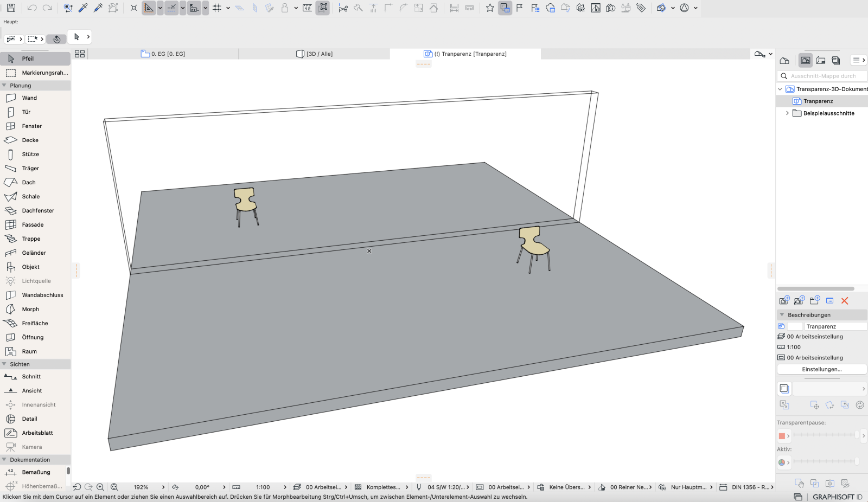
Task: Toggle the grid snap button in toolbar
Action: 217,8
